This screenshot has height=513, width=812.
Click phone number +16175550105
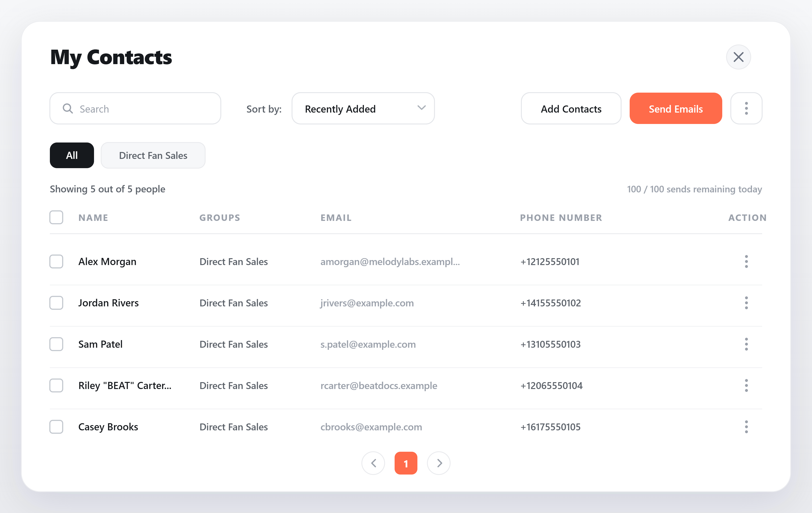[x=551, y=427]
